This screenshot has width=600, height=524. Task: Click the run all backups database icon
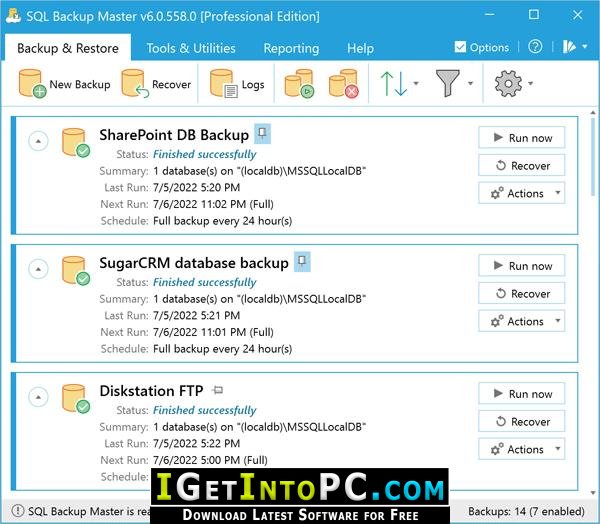(x=299, y=85)
